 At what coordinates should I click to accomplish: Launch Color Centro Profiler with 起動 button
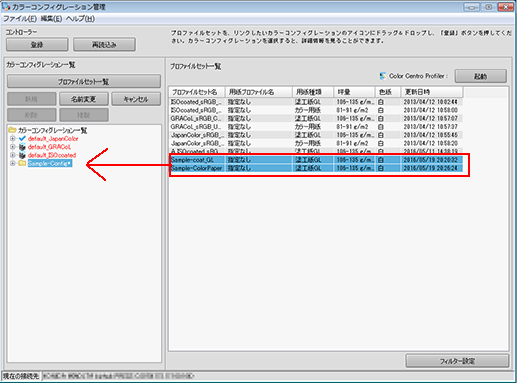pos(481,76)
